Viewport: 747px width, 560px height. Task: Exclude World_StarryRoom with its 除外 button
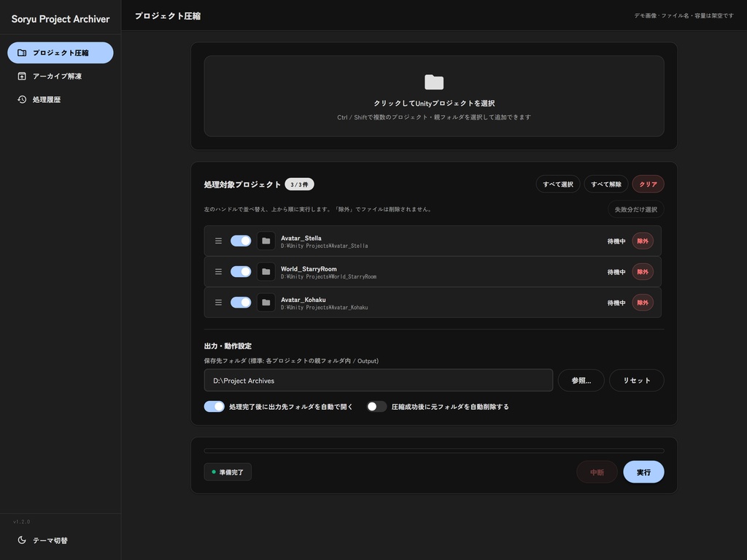[643, 272]
